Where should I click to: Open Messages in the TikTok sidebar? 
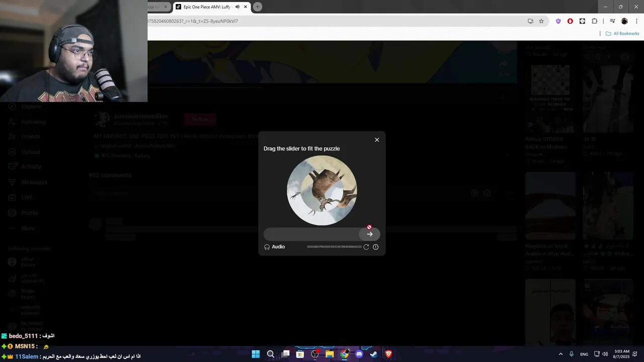(x=28, y=182)
